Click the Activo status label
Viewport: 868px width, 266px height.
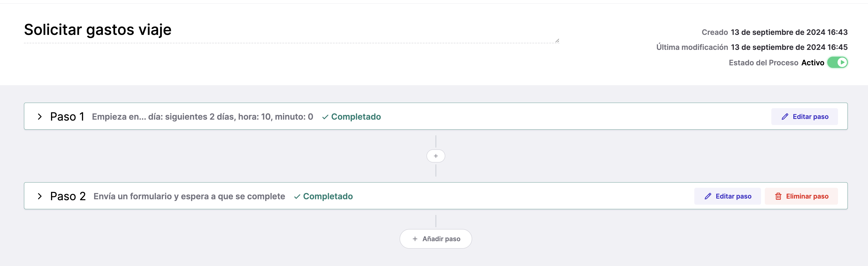pyautogui.click(x=812, y=63)
